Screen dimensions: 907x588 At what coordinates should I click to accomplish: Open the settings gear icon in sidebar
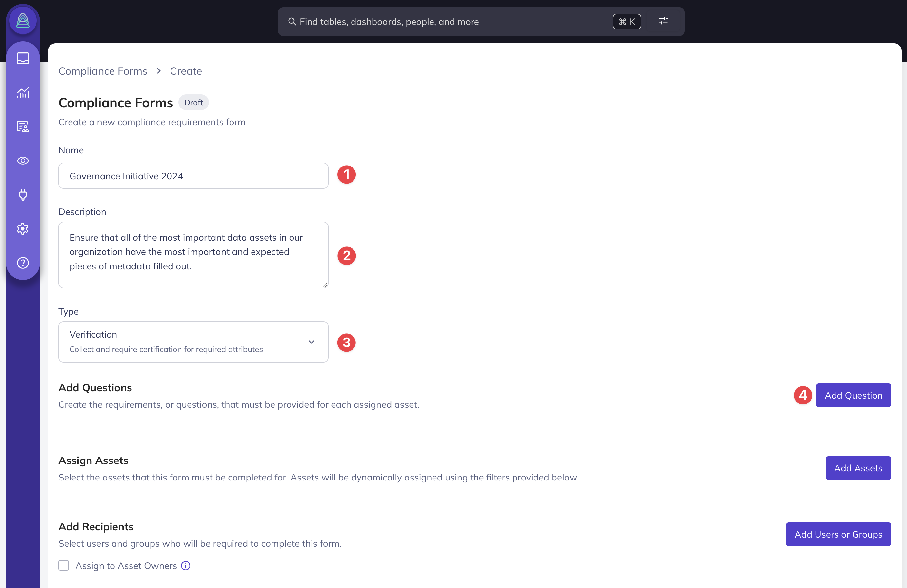[23, 228]
